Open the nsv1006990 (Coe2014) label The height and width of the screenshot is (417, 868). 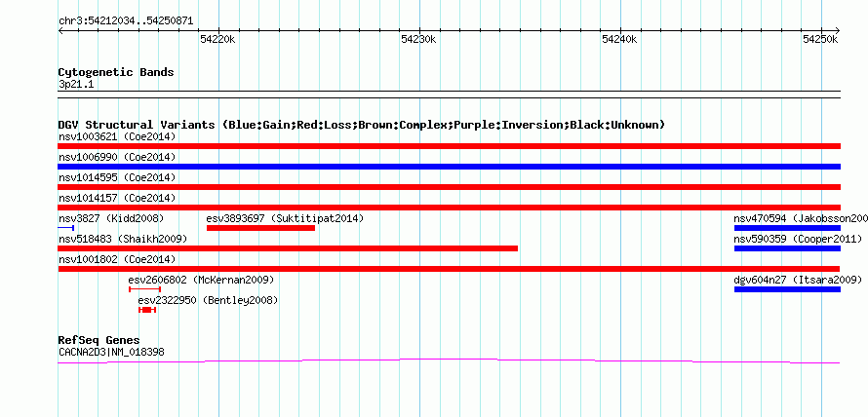(117, 157)
